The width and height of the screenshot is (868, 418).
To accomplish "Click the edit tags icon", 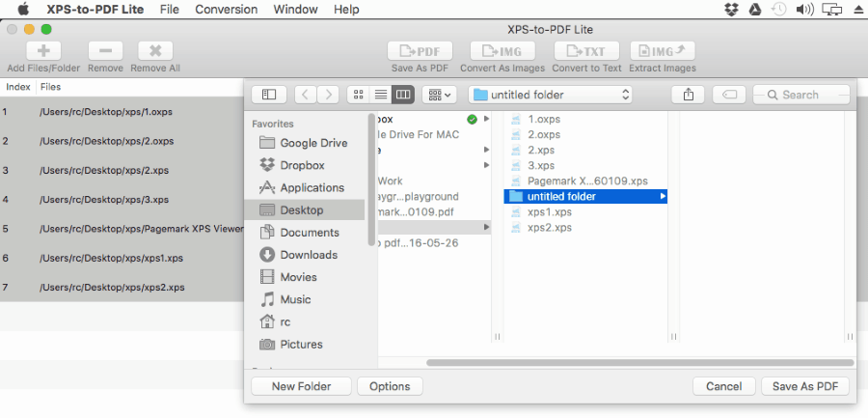I will 730,95.
